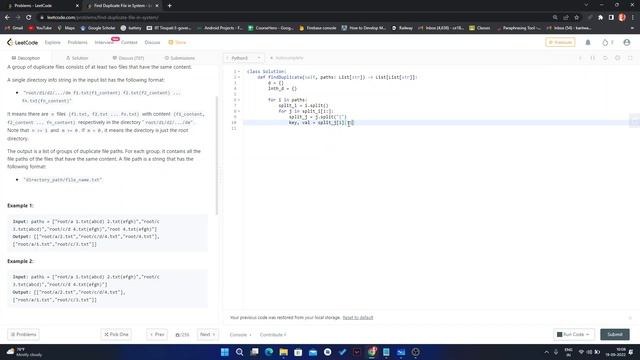This screenshot has width=640, height=360.
Task: Click the editor fullscreen icon
Action: click(630, 58)
